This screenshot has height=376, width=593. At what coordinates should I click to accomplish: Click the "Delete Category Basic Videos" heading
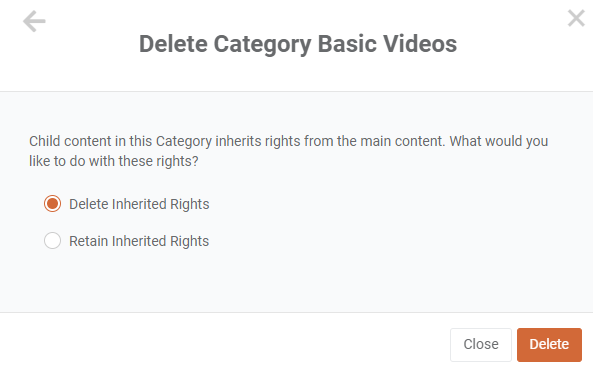298,44
